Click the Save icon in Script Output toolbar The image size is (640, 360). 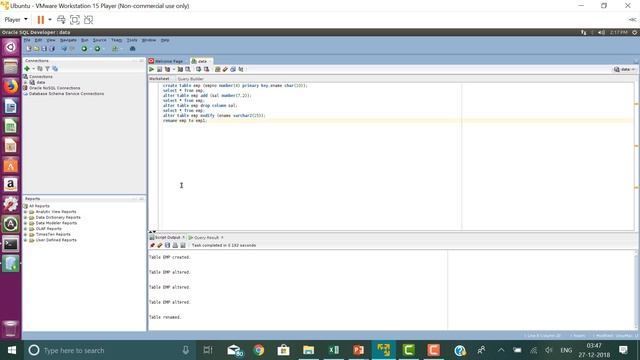point(167,245)
